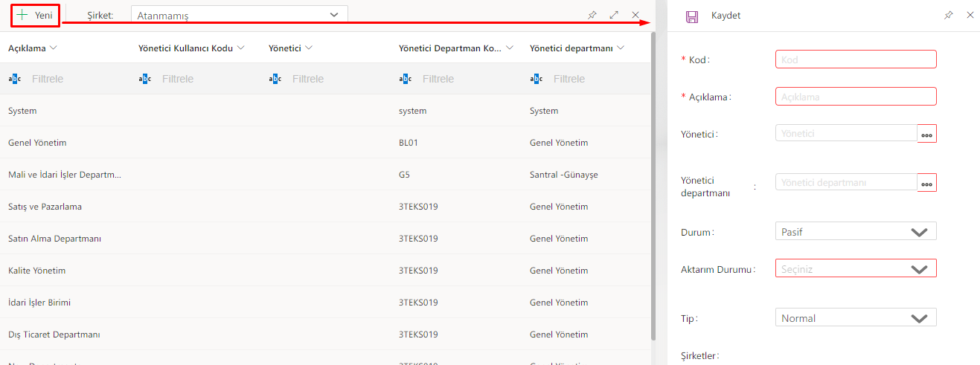Click the Kaydet save disk icon

(691, 16)
